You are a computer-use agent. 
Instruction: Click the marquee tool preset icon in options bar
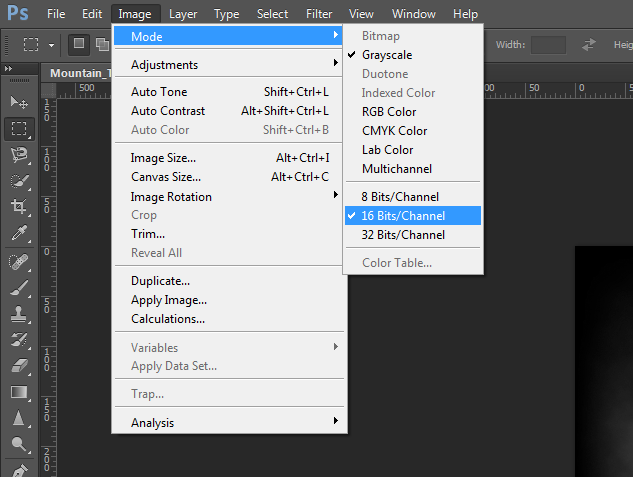(x=31, y=44)
